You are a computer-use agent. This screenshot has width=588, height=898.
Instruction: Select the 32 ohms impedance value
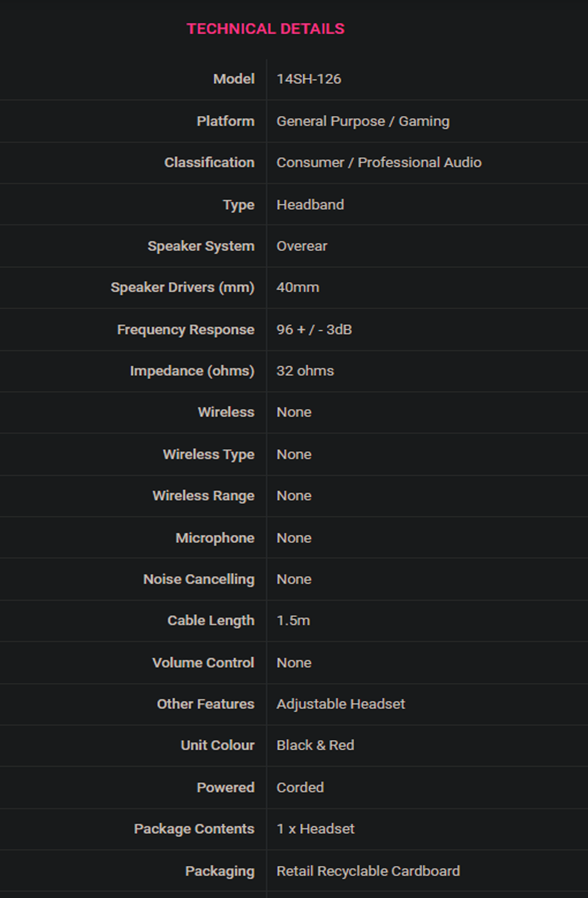click(305, 371)
